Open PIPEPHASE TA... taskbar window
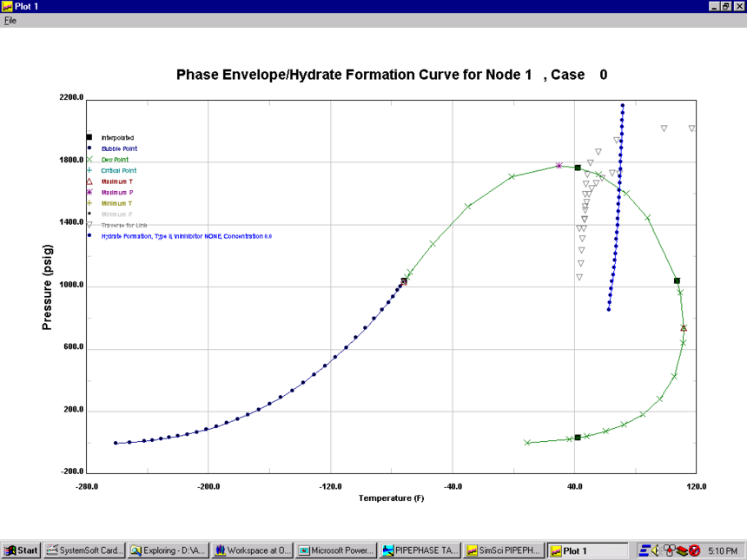This screenshot has width=747, height=560. coord(420,550)
